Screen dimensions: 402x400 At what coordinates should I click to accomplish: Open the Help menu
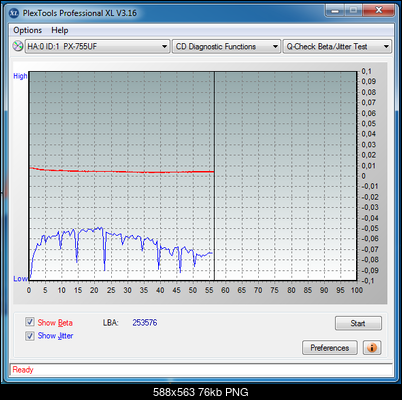(x=60, y=30)
